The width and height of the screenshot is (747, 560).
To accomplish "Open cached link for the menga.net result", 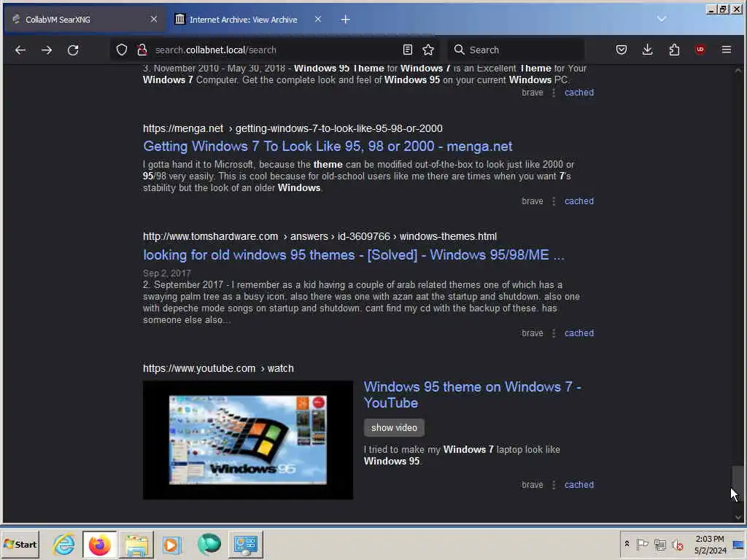I will point(578,201).
